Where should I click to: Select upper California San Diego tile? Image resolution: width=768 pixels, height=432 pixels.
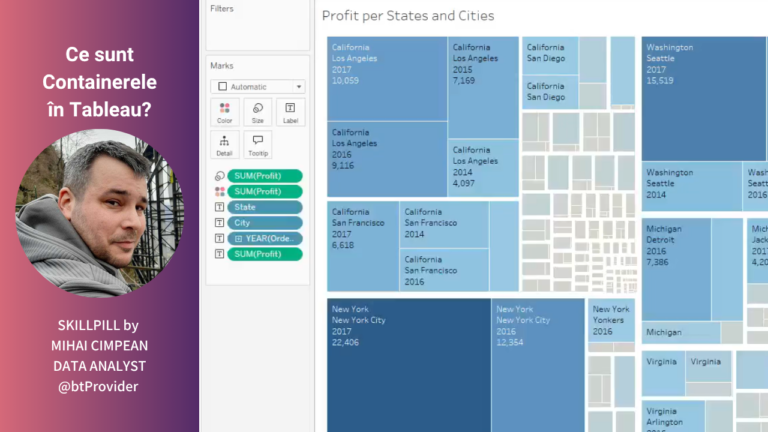coord(550,55)
